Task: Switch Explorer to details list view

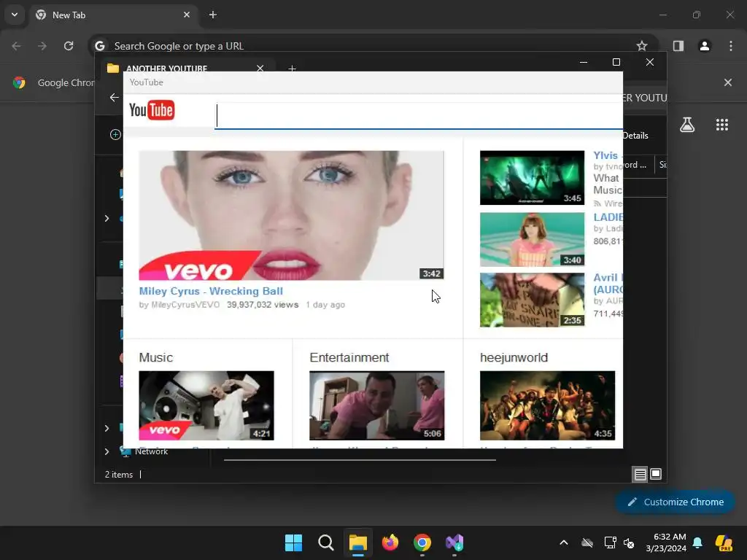Action: coord(640,474)
